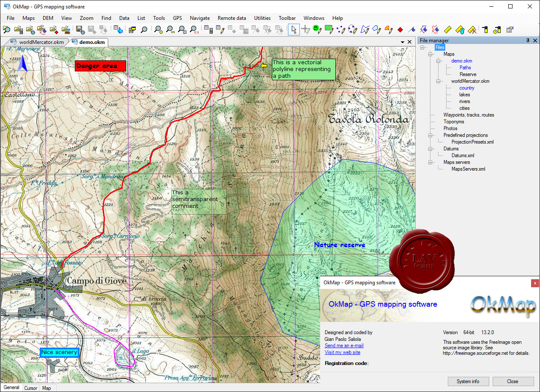Open the Utilities menu
Image resolution: width=540 pixels, height=392 pixels.
tap(262, 18)
